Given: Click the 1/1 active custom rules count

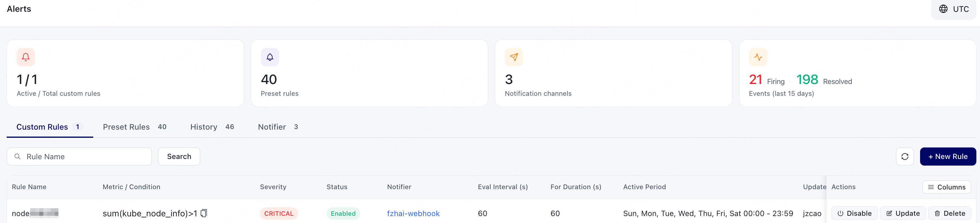Looking at the screenshot, I should point(27,79).
